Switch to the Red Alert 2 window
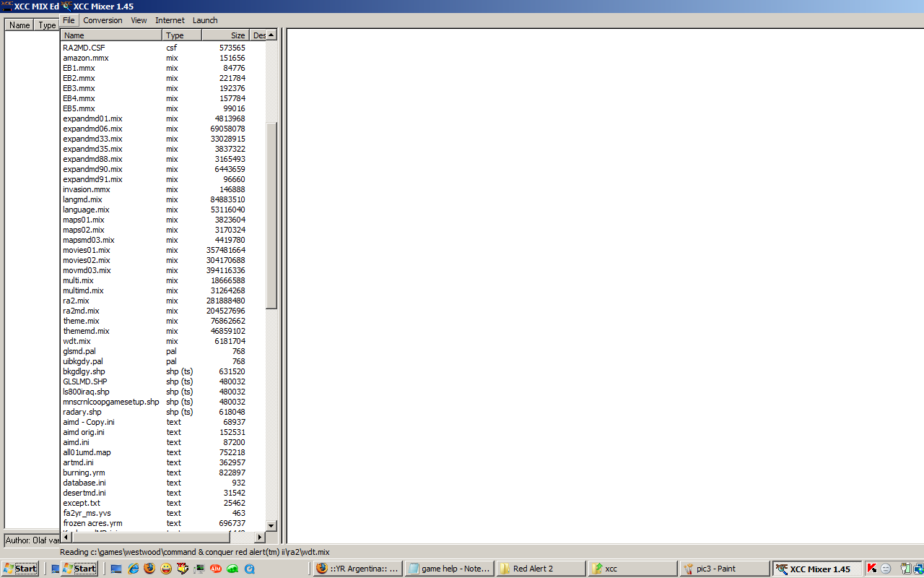The width and height of the screenshot is (924, 578). point(540,569)
